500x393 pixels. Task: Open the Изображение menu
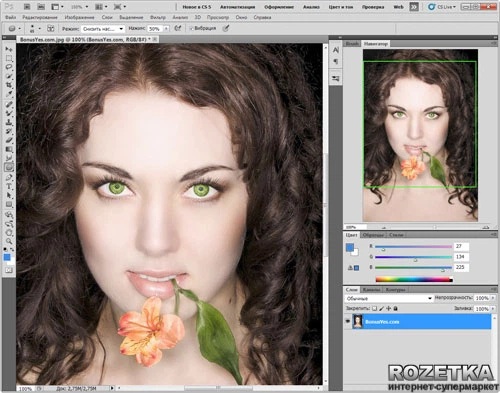click(79, 17)
